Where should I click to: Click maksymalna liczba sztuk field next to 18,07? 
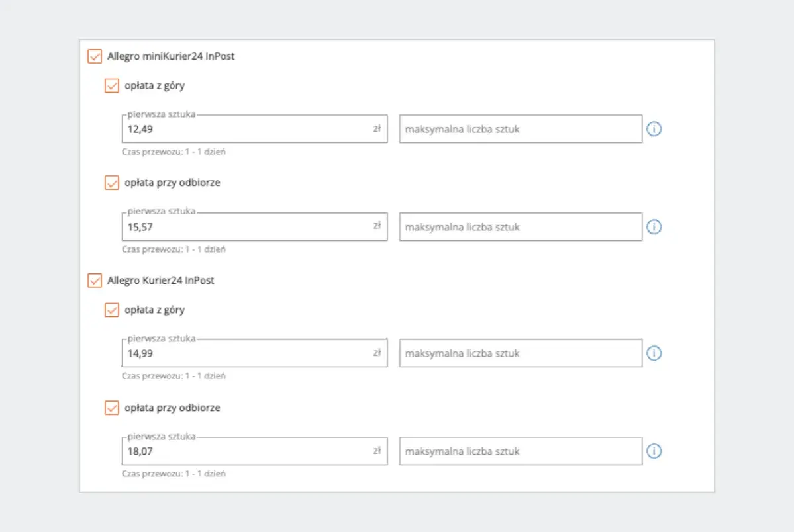coord(521,451)
